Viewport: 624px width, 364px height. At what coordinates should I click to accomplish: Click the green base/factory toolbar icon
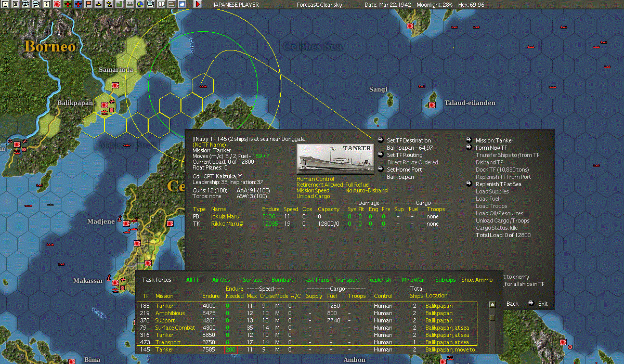[x=120, y=4]
